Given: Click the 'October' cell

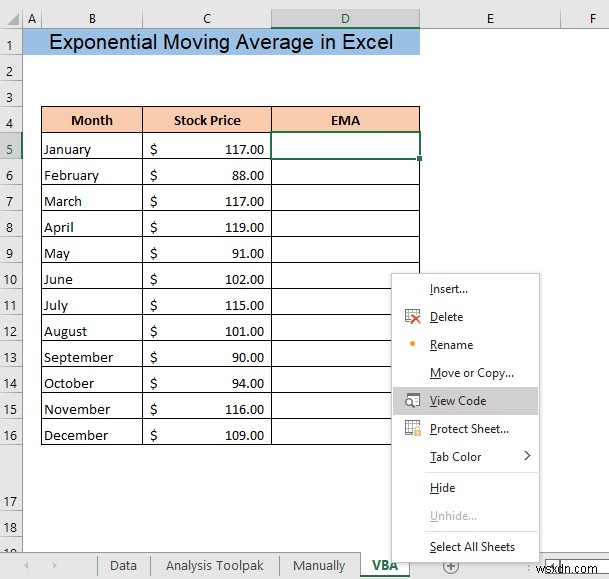Looking at the screenshot, I should [92, 380].
